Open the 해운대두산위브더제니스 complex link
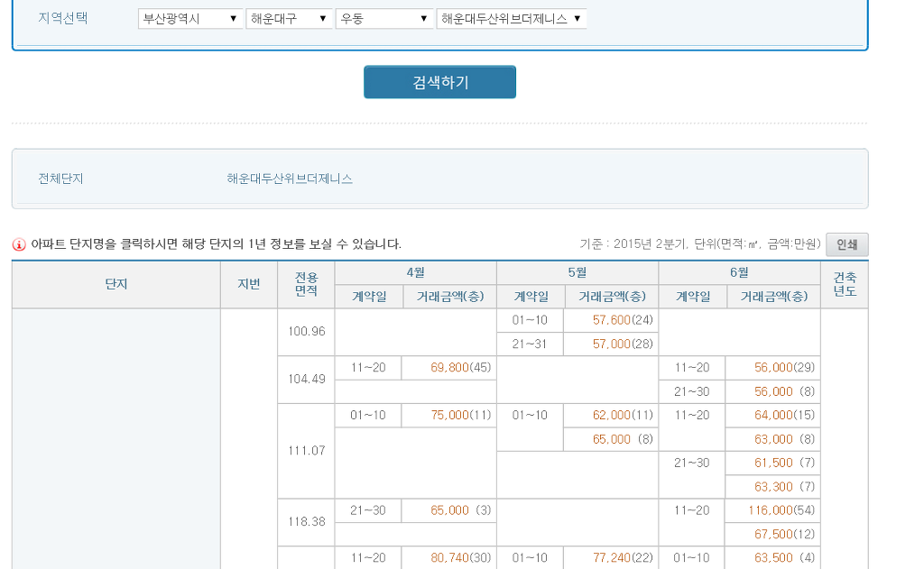This screenshot has width=924, height=569. [290, 179]
